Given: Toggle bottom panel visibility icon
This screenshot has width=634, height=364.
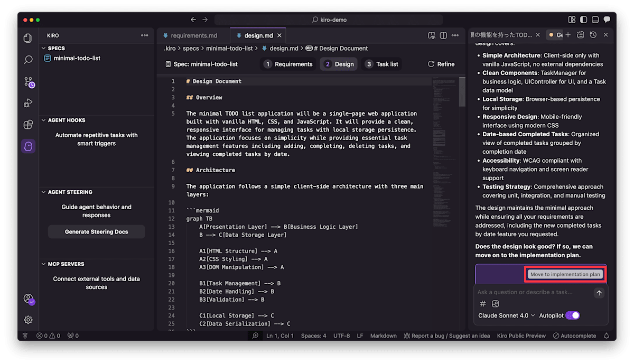Looking at the screenshot, I should pos(595,20).
